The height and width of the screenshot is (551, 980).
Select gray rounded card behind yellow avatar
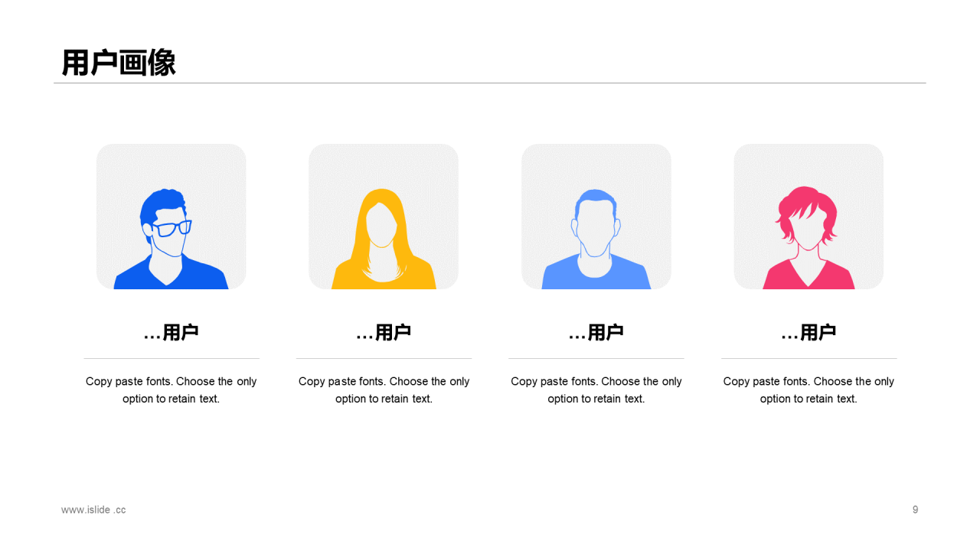(x=384, y=217)
